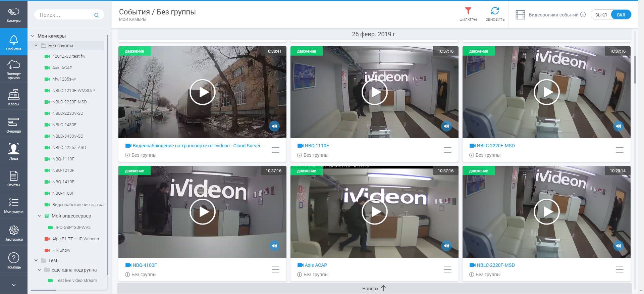Viewport: 644px width, 294px height.
Task: Open menu for the 10:38:41 transport event card
Action: point(275,150)
